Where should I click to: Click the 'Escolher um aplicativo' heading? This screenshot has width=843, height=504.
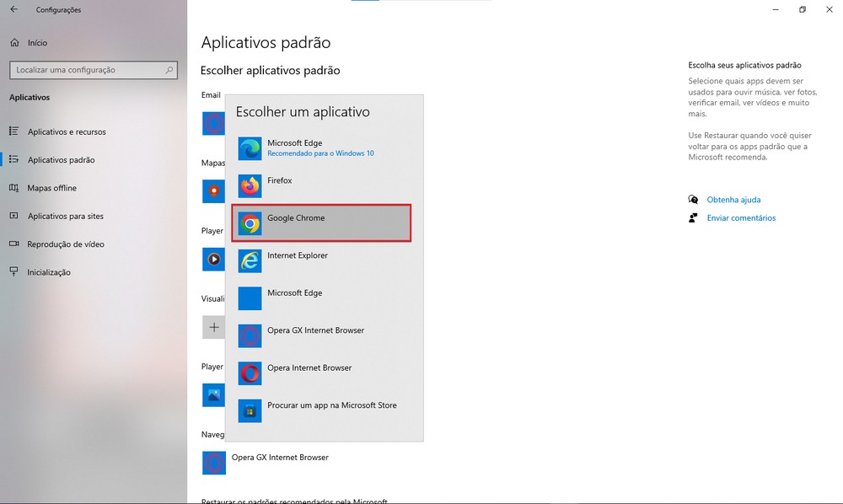coord(303,112)
